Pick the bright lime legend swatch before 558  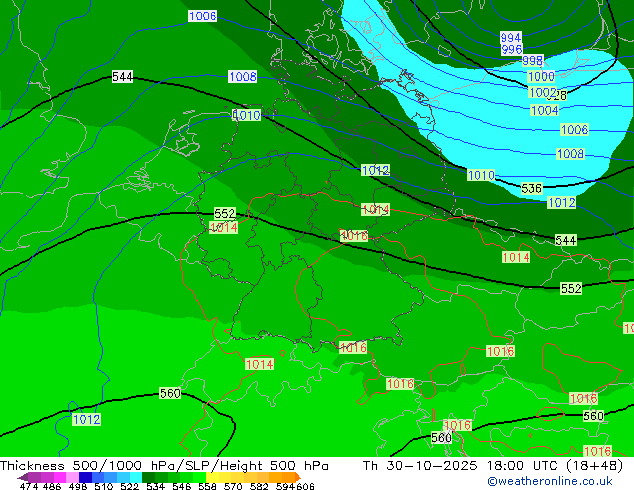pyautogui.click(x=199, y=477)
